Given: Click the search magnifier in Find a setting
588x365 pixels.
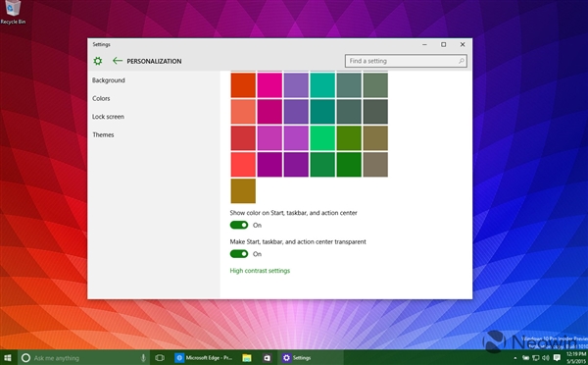Looking at the screenshot, I should 462,61.
